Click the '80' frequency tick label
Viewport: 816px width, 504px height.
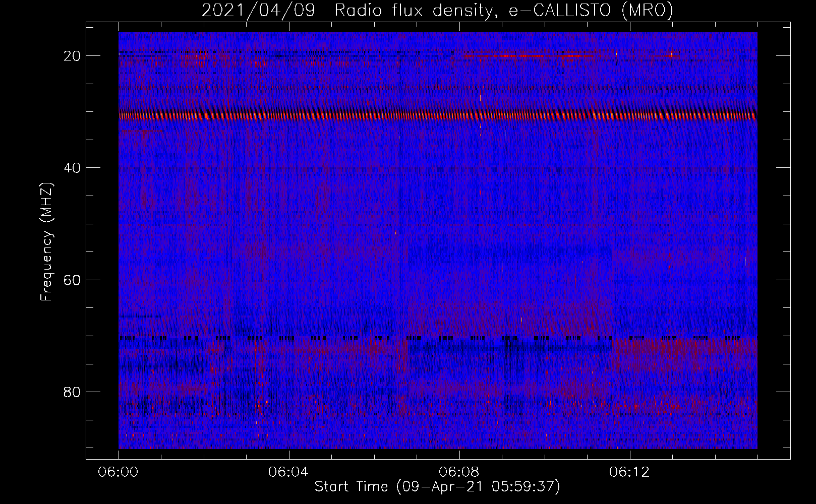pos(72,392)
